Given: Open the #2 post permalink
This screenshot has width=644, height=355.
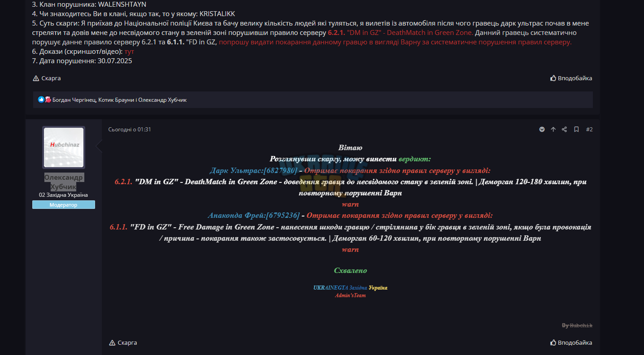Looking at the screenshot, I should click(x=589, y=130).
